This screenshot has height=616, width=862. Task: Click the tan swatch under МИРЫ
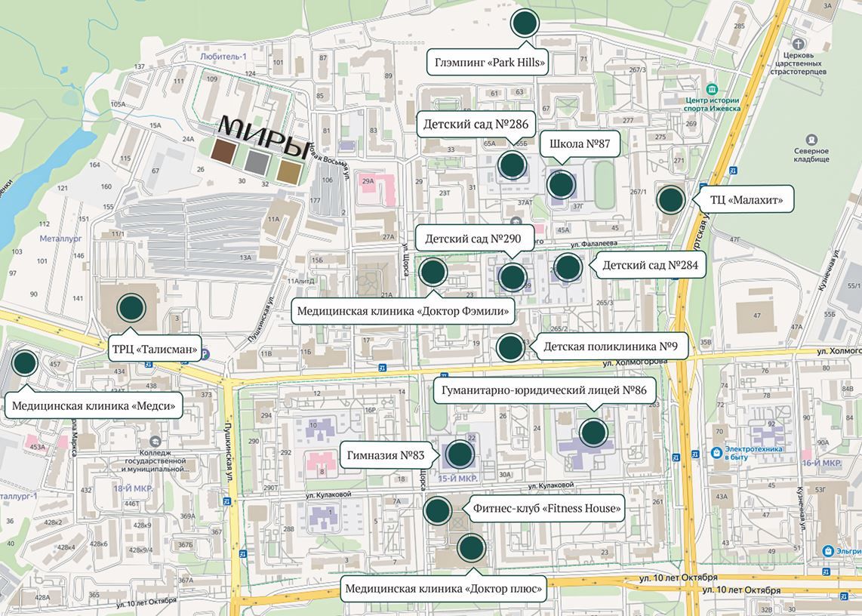click(x=289, y=171)
